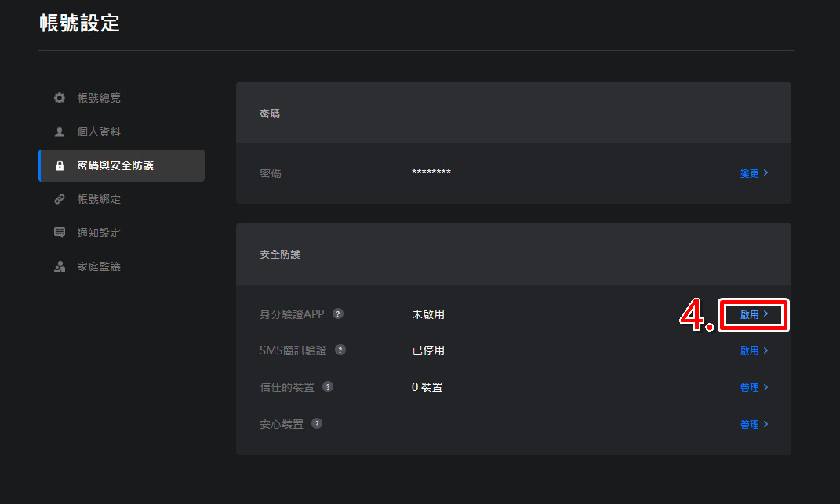Click the help icon next to SMS簡訊驗證
Viewport: 840px width, 504px height.
coord(340,350)
